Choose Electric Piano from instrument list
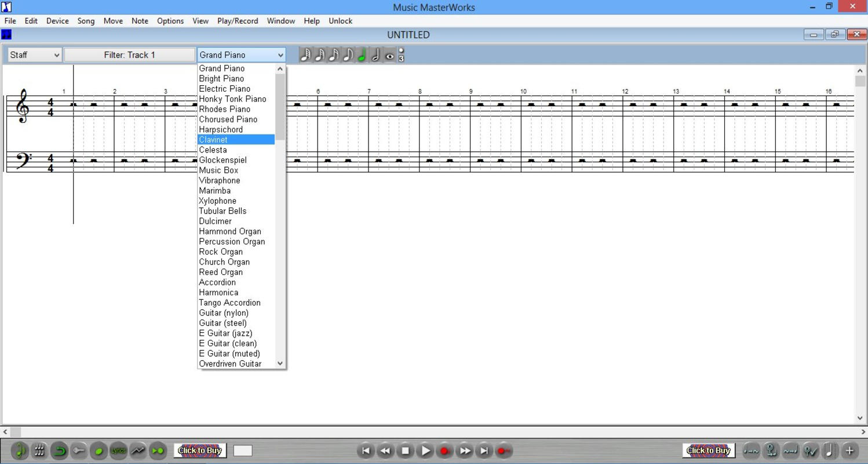The width and height of the screenshot is (868, 464). 236,89
